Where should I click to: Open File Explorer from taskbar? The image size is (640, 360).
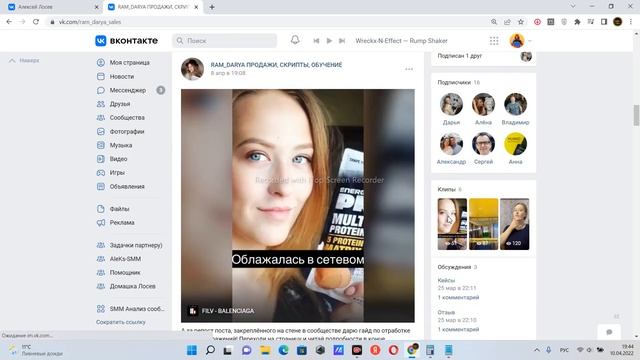pyautogui.click(x=265, y=350)
